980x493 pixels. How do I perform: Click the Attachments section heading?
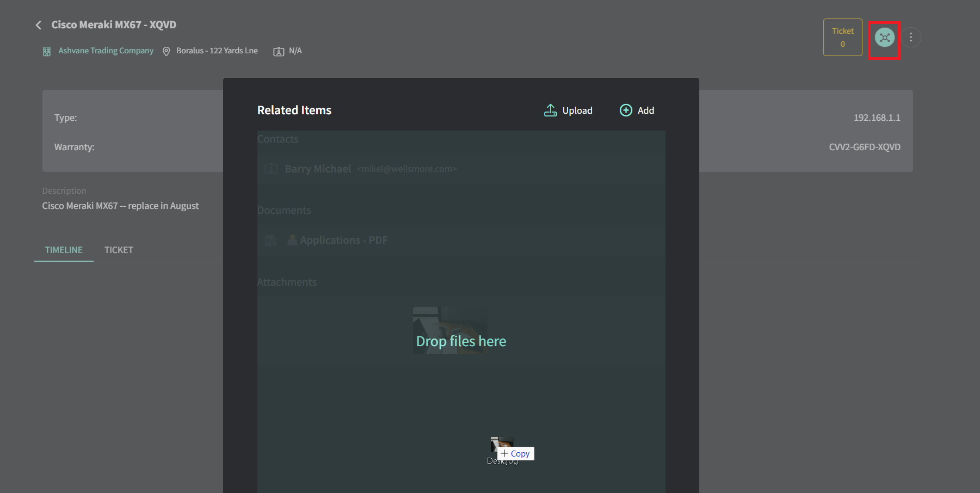coord(287,282)
